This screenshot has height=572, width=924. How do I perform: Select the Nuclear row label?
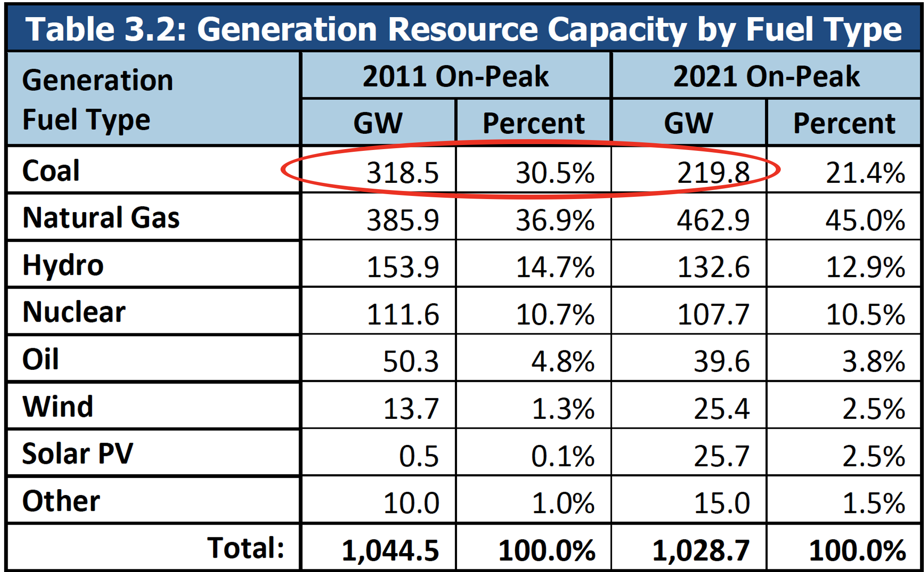click(x=74, y=312)
